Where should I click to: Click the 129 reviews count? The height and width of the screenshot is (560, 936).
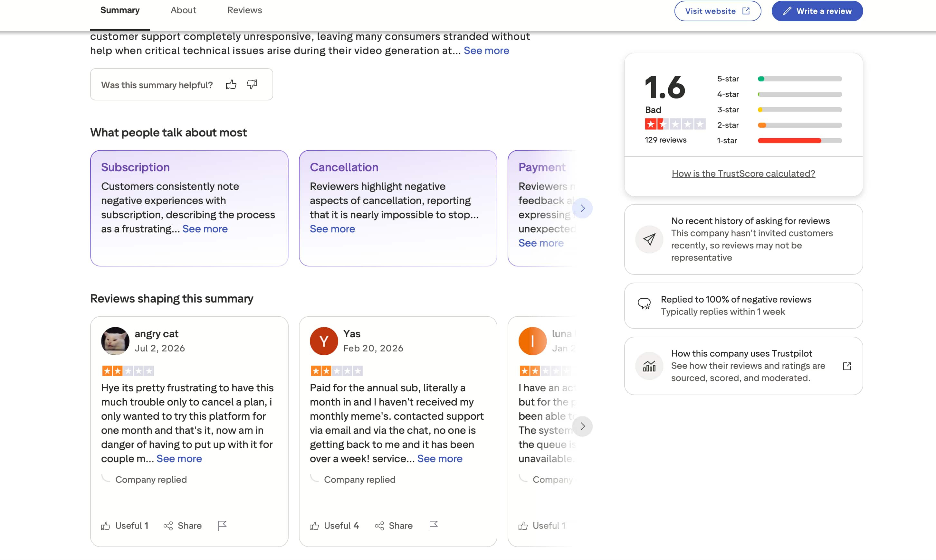coord(665,140)
